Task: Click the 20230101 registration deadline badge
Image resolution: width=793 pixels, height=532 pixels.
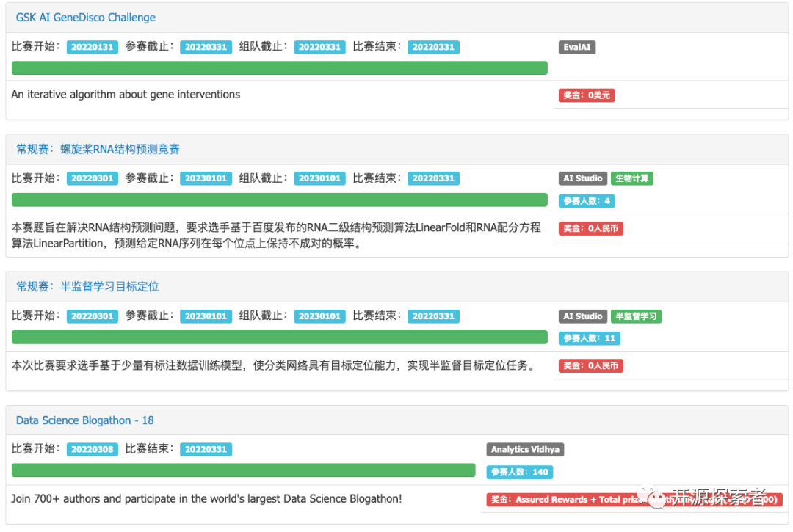Action: pos(206,178)
